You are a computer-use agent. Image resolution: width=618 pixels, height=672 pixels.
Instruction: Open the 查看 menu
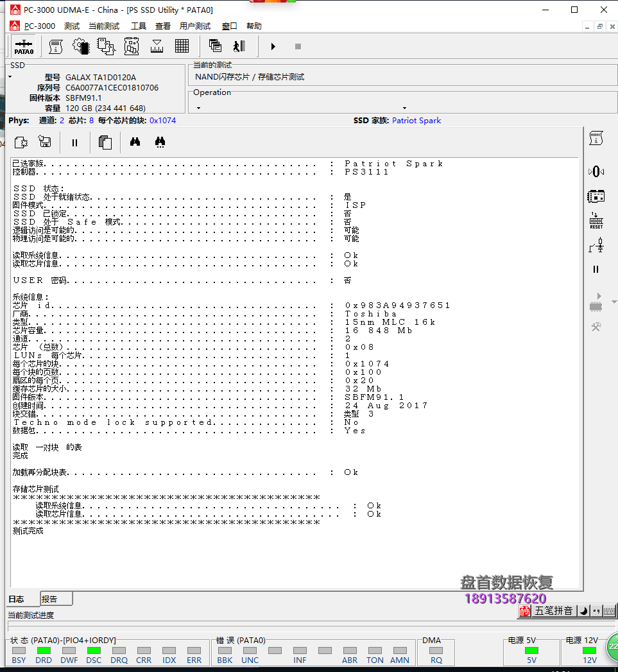pyautogui.click(x=163, y=26)
